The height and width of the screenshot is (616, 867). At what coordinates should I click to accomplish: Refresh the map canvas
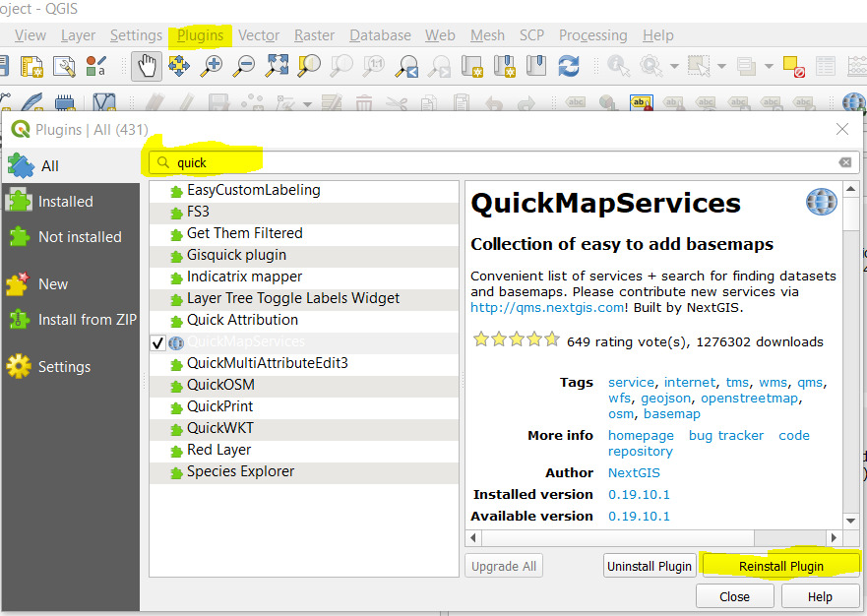point(569,66)
